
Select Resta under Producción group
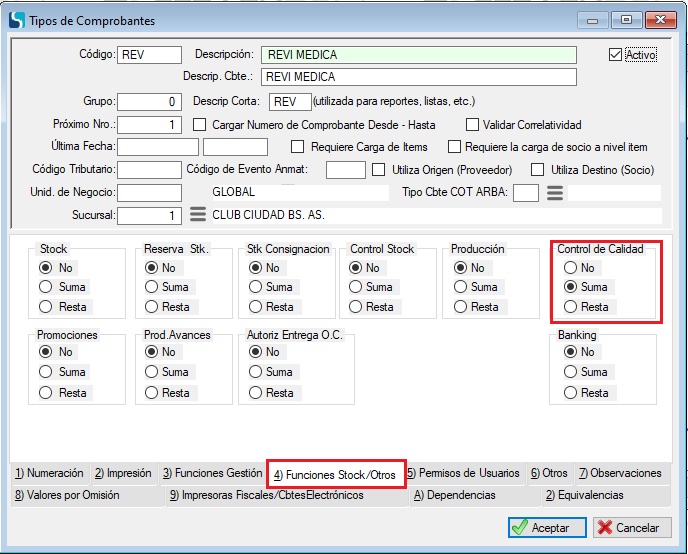coord(461,307)
